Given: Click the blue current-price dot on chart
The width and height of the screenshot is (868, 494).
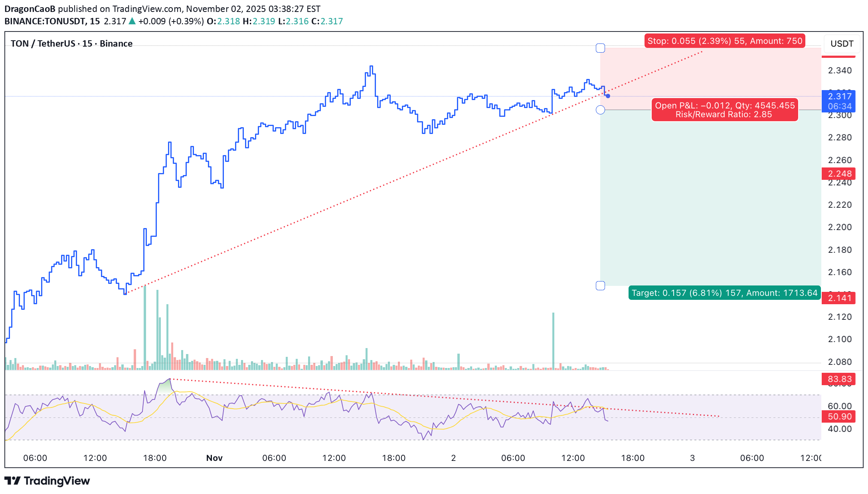Looking at the screenshot, I should (608, 96).
